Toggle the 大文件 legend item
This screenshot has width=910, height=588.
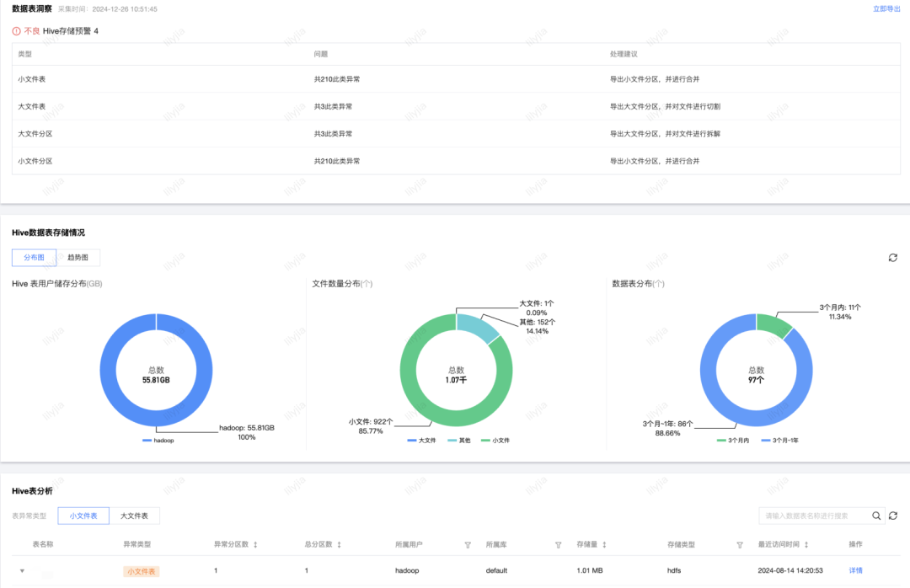pos(421,441)
